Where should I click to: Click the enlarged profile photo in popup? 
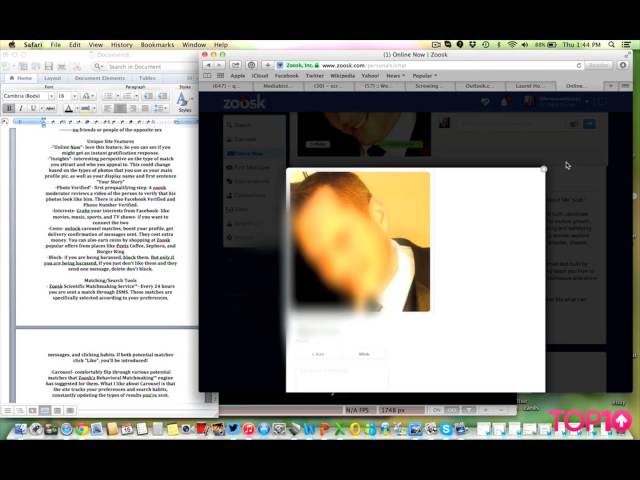tap(360, 242)
